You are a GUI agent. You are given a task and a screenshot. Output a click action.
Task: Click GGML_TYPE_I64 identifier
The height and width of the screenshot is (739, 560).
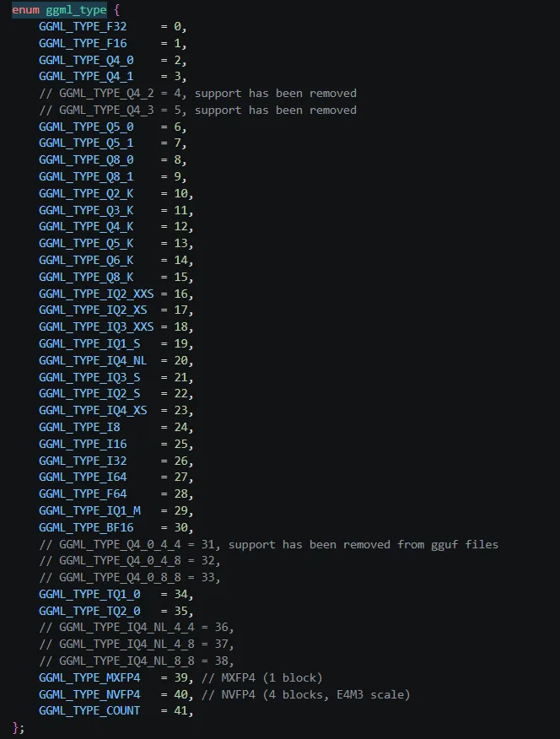click(x=83, y=477)
